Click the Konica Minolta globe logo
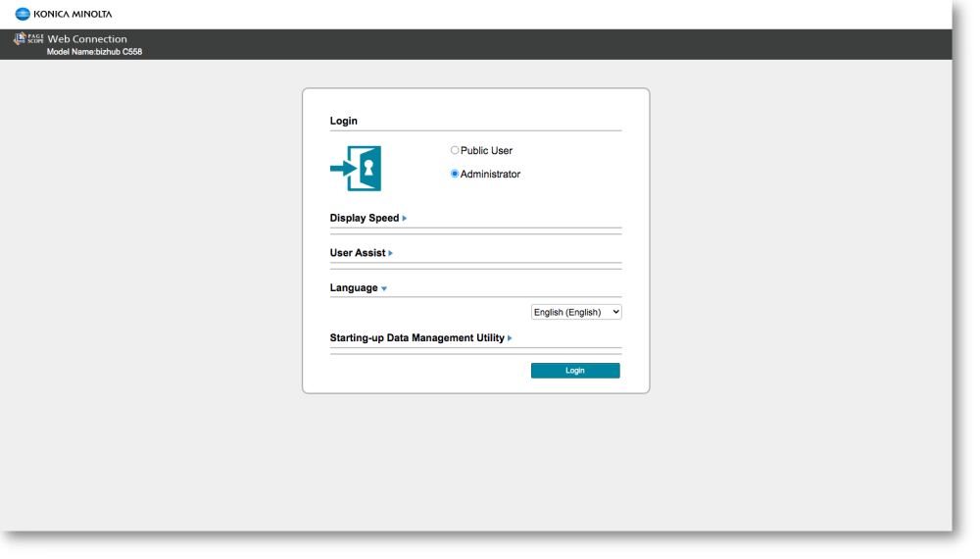This screenshot has width=980, height=559. (23, 14)
